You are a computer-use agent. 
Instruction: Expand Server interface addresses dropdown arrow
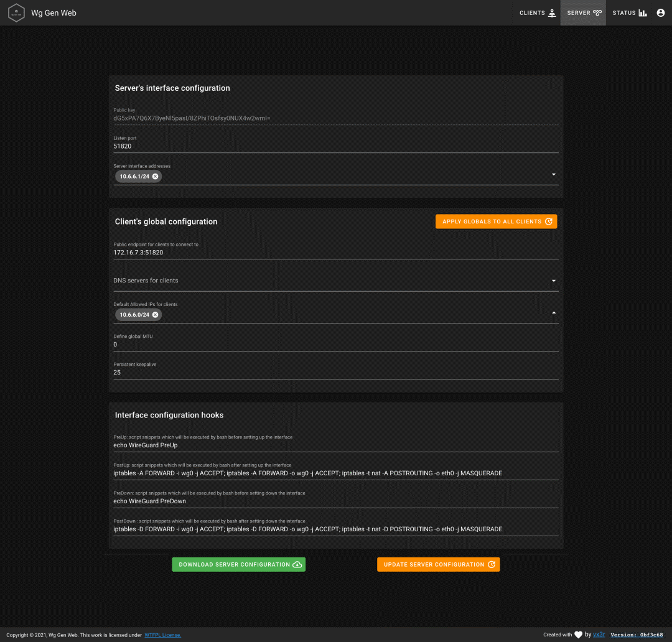click(553, 174)
